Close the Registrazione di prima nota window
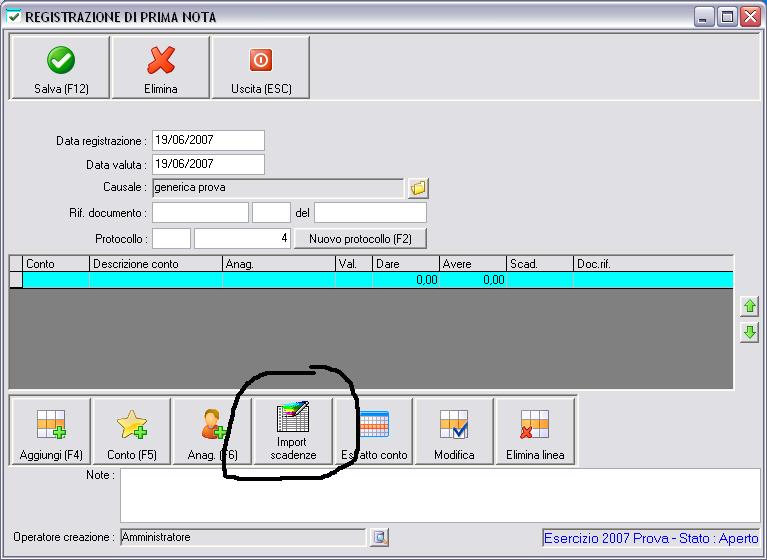Viewport: 767px width, 560px height. click(750, 17)
